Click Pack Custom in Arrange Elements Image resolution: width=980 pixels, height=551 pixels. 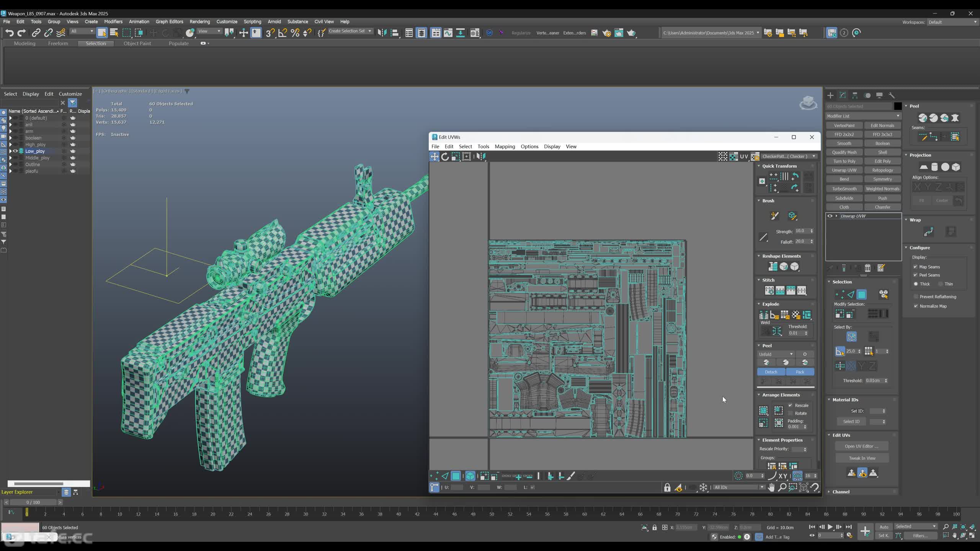763,411
